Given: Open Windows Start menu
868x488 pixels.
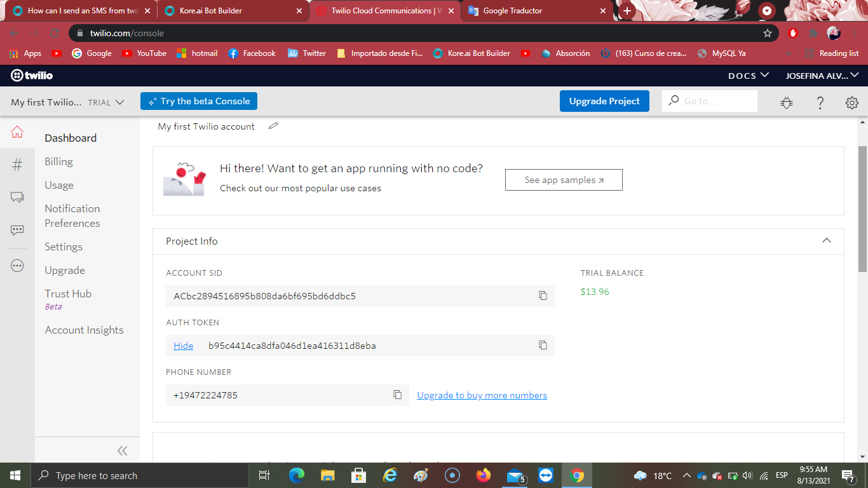Looking at the screenshot, I should point(15,475).
